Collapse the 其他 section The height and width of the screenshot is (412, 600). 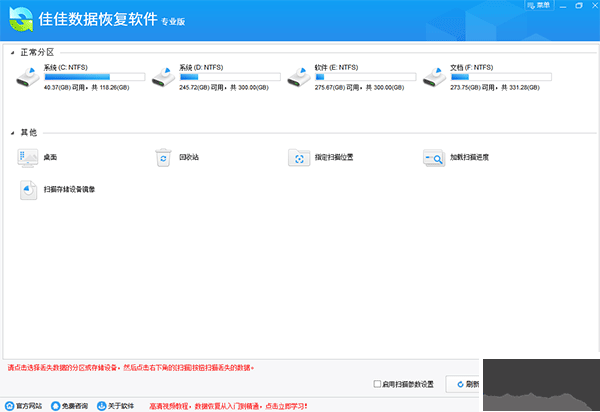tap(12, 133)
